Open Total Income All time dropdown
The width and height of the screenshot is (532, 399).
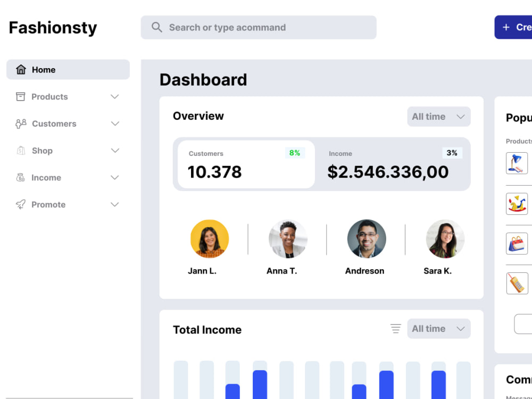tap(439, 328)
